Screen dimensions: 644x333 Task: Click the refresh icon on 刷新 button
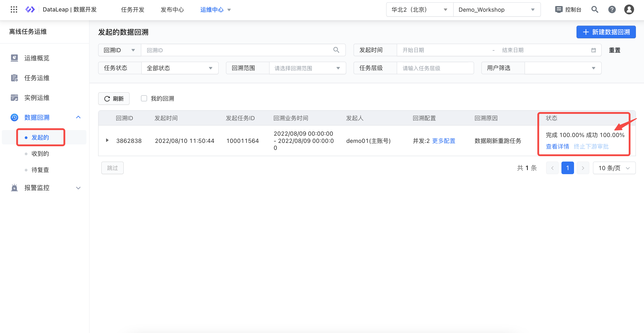coord(107,99)
